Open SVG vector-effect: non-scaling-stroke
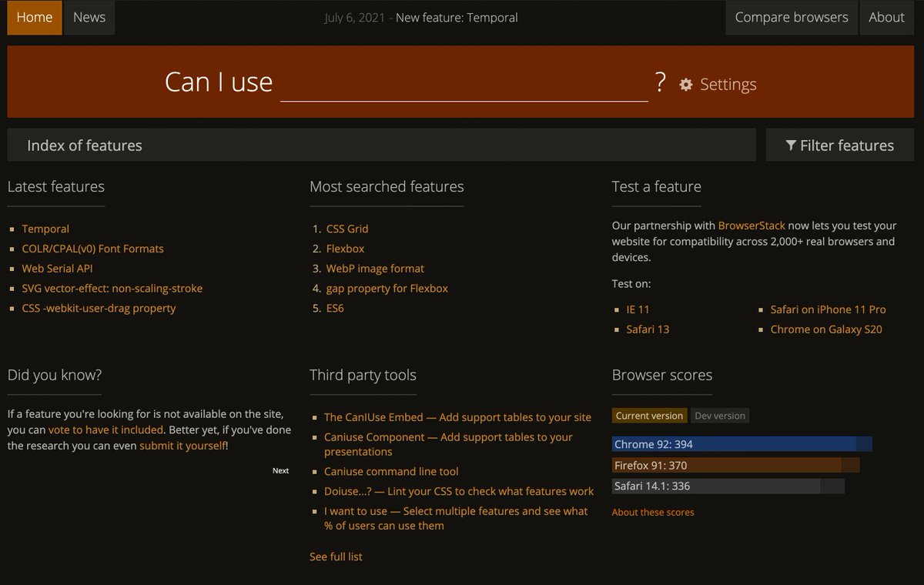The image size is (924, 585). (x=112, y=289)
